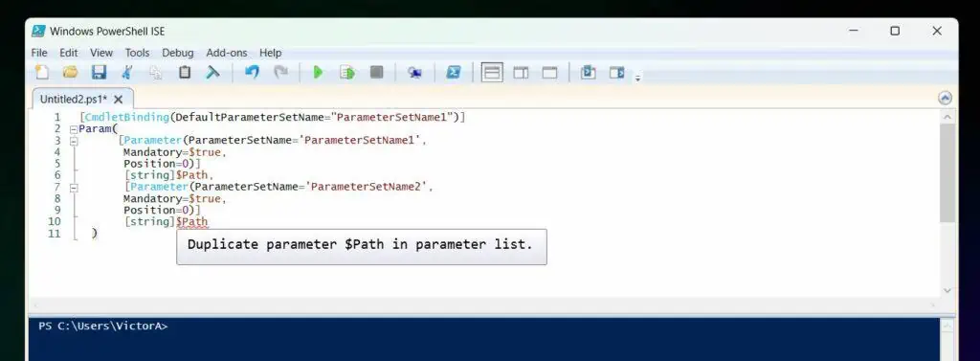Viewport: 980px width, 361px height.
Task: Run script with green play icon
Action: 318,73
